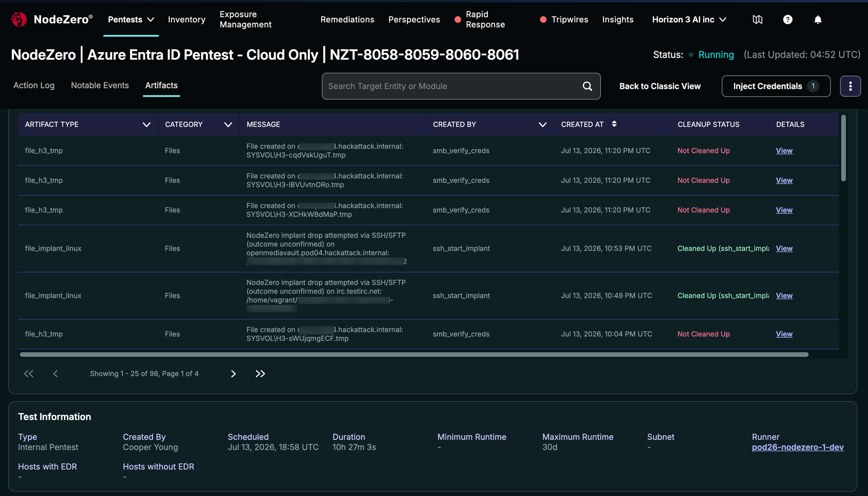Open the three-dot more options menu
Viewport: 868px width, 496px height.
(x=850, y=86)
